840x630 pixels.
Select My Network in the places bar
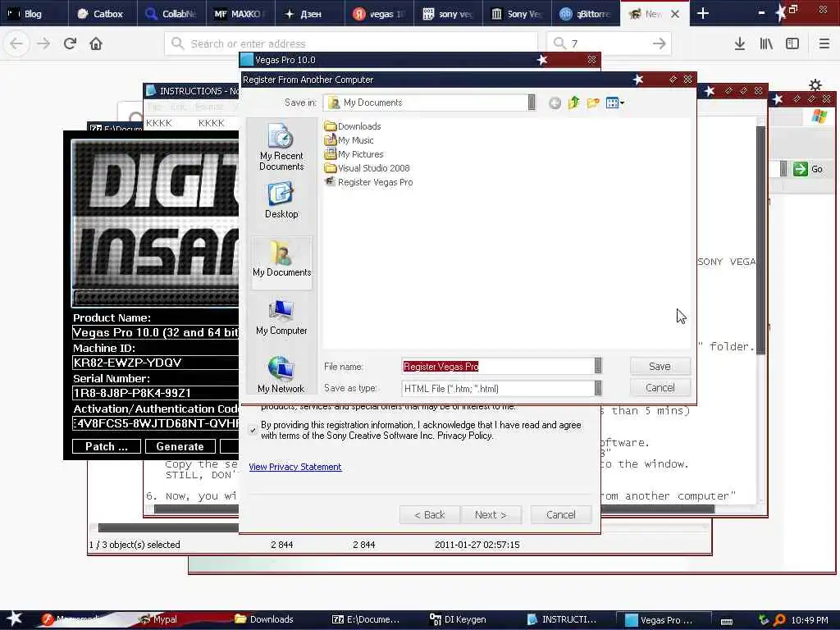(281, 375)
